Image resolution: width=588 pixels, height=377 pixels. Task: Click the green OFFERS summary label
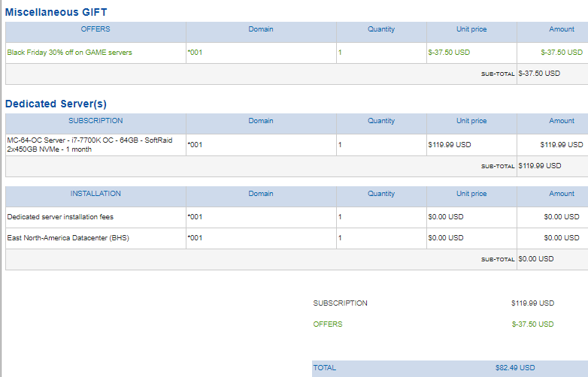[x=328, y=324]
